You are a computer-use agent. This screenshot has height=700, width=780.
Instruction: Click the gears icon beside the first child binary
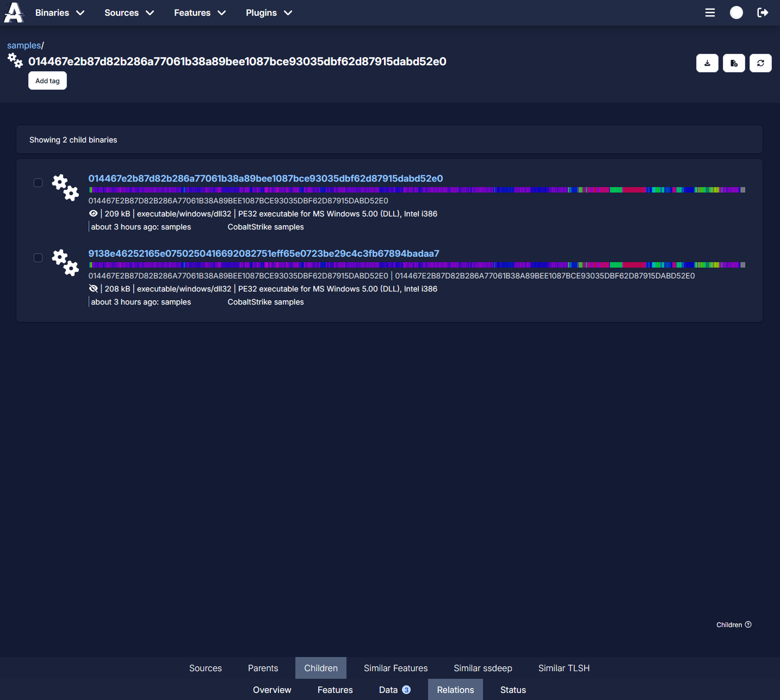tap(65, 188)
